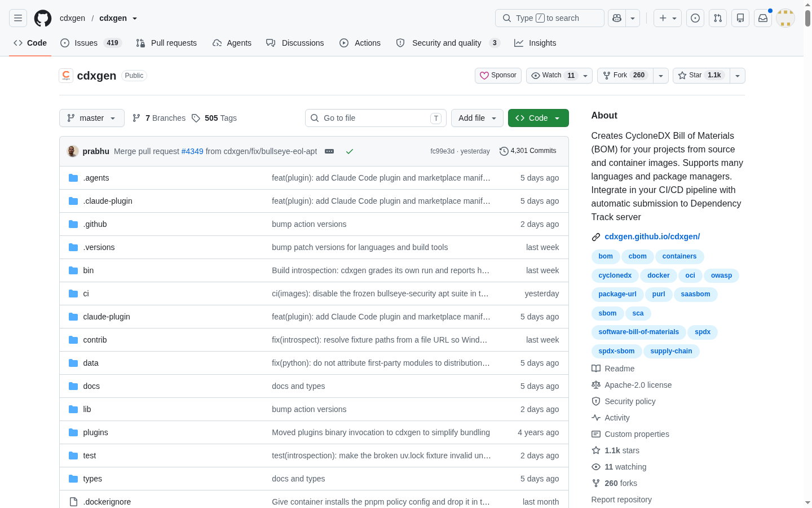
Task: Open the plugins folder
Action: pyautogui.click(x=95, y=432)
